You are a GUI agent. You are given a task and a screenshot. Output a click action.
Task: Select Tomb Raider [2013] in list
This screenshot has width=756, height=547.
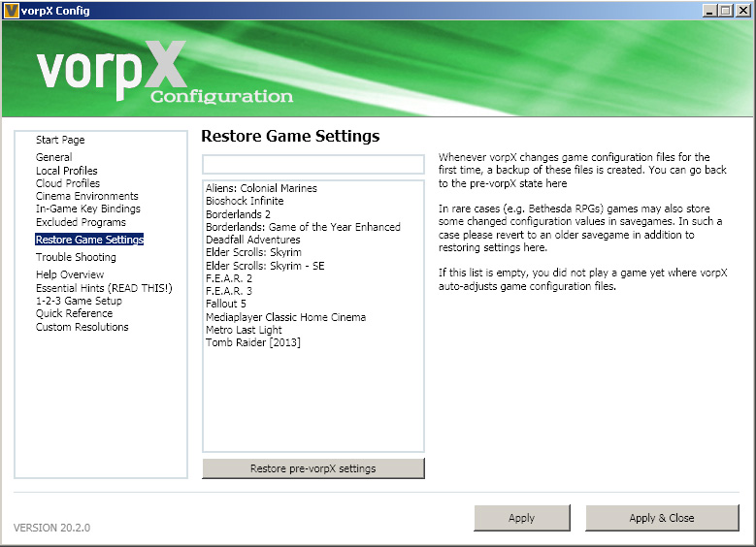pyautogui.click(x=252, y=342)
